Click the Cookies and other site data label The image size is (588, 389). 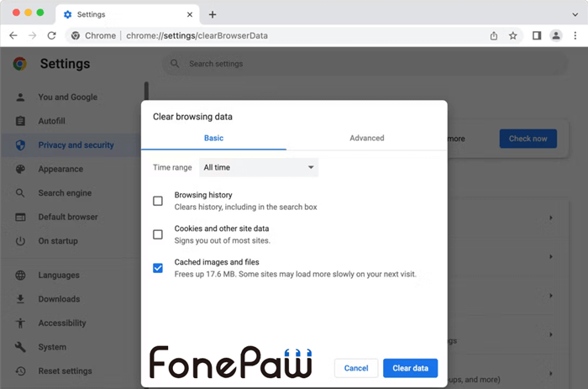[222, 229]
